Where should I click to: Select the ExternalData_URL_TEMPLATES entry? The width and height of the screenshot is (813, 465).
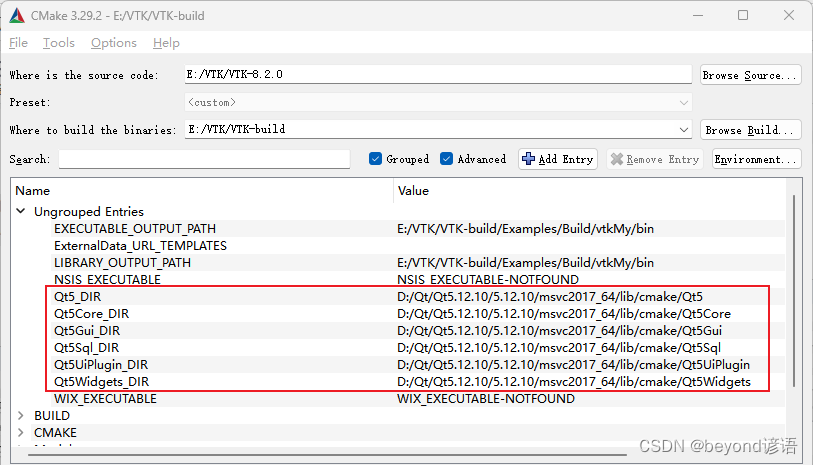point(141,246)
